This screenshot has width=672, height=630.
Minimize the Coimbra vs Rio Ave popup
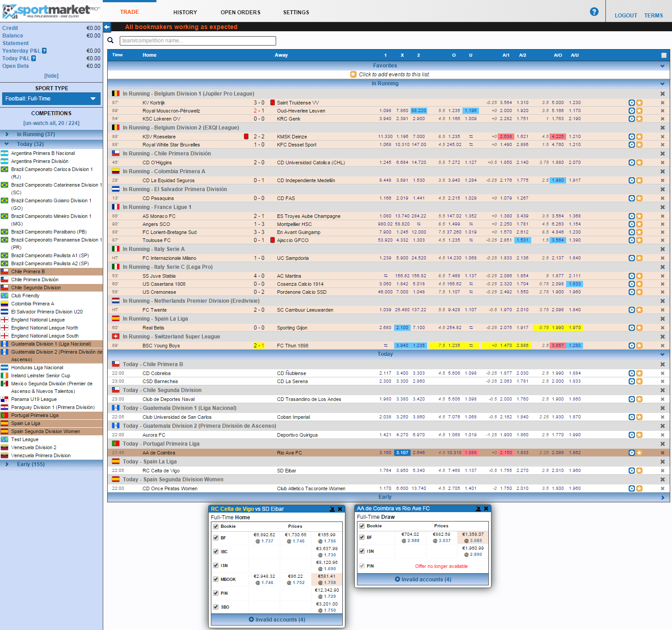(x=478, y=509)
